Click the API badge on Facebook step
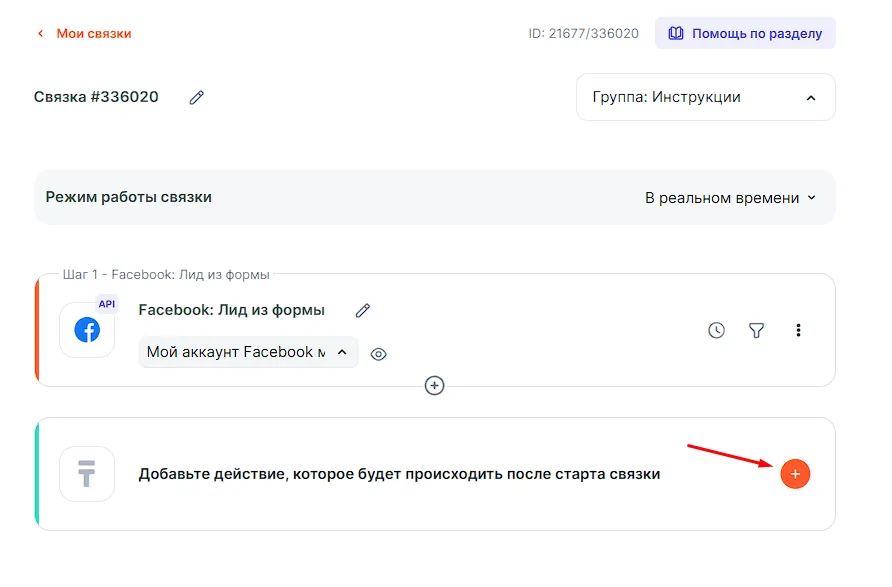The width and height of the screenshot is (892, 587). [x=107, y=304]
